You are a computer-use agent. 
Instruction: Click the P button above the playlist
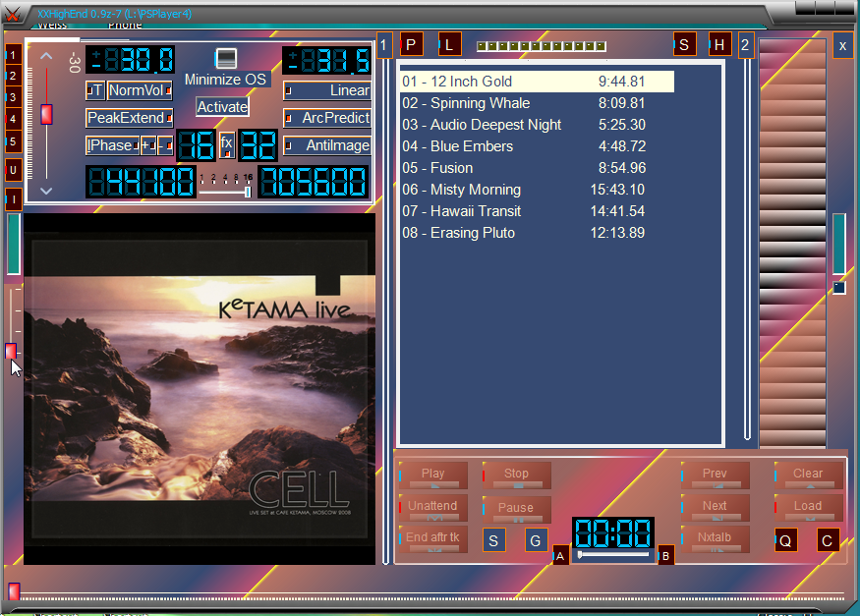(411, 44)
